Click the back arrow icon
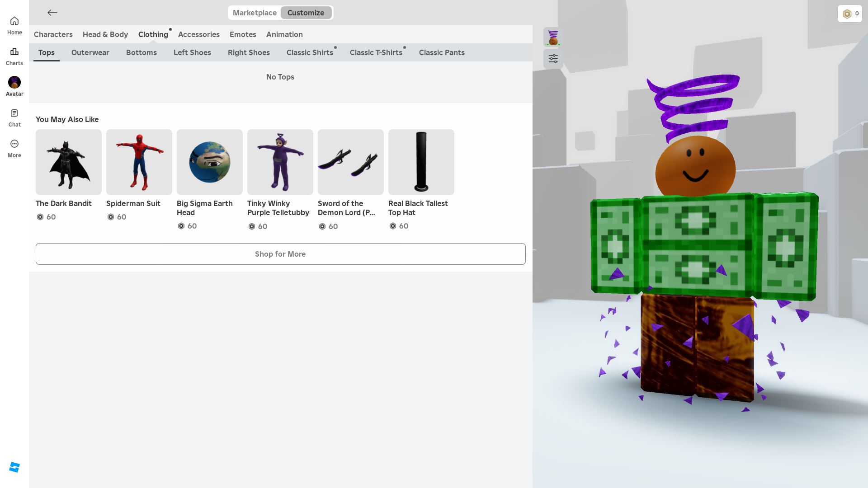Image resolution: width=868 pixels, height=488 pixels. (52, 13)
